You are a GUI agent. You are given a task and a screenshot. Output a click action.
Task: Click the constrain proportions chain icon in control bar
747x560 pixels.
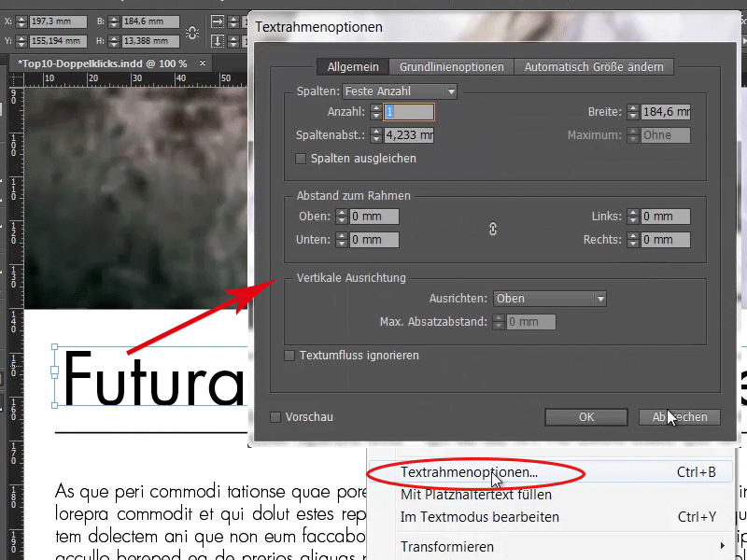pos(192,33)
